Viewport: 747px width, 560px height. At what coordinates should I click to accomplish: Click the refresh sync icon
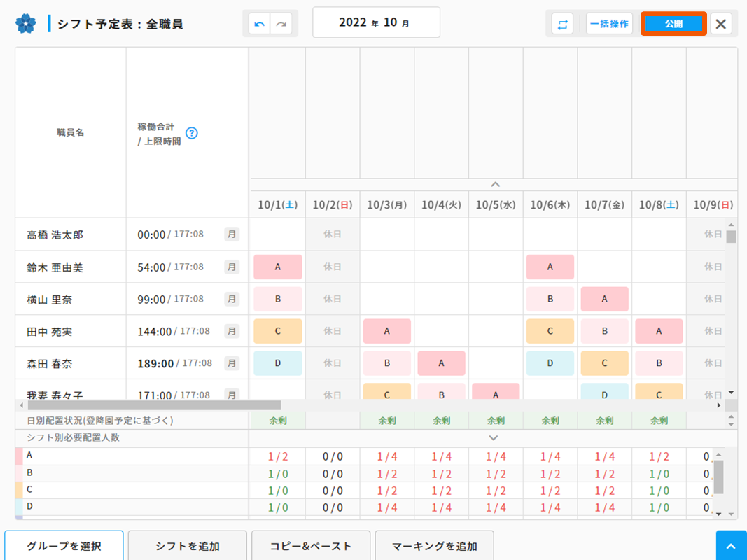561,24
